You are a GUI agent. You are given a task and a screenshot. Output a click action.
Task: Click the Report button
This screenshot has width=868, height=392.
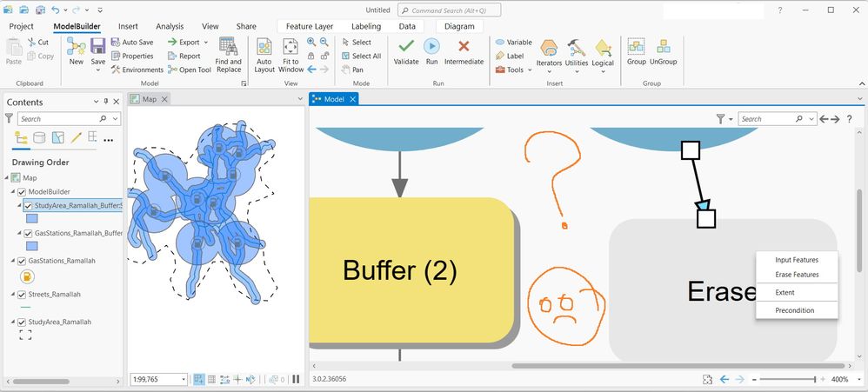(184, 56)
